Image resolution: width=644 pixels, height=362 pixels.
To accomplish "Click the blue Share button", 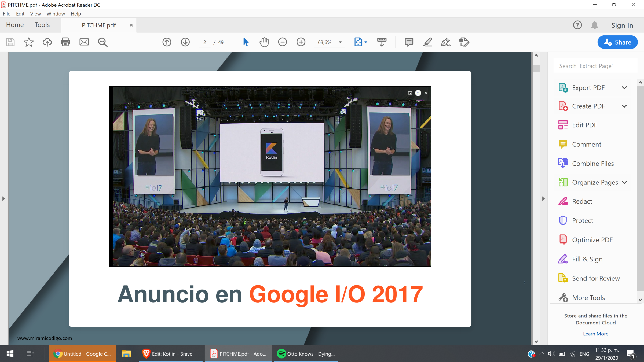I will click(x=617, y=42).
